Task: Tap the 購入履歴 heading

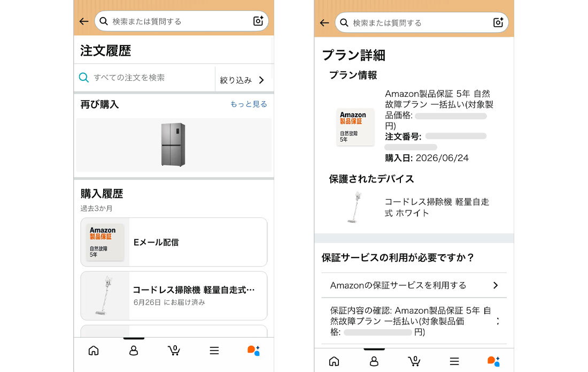Action: (x=102, y=194)
